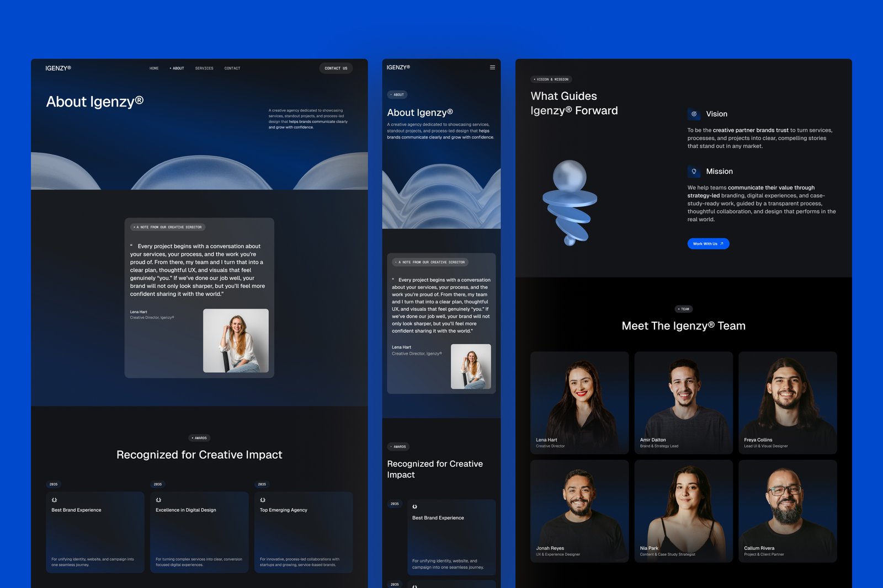
Task: Select the HOME navigation item
Action: pos(154,68)
